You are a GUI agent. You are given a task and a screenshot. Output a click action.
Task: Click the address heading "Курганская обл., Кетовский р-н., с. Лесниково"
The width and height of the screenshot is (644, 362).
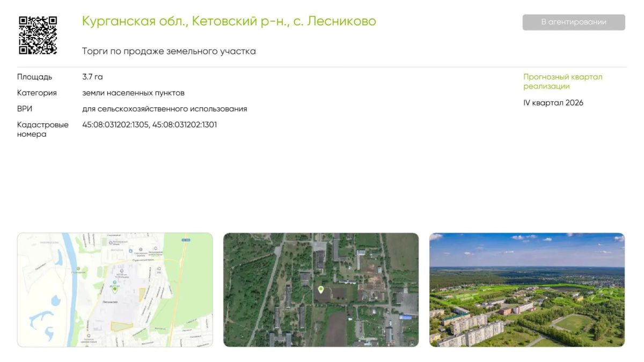pyautogui.click(x=229, y=21)
